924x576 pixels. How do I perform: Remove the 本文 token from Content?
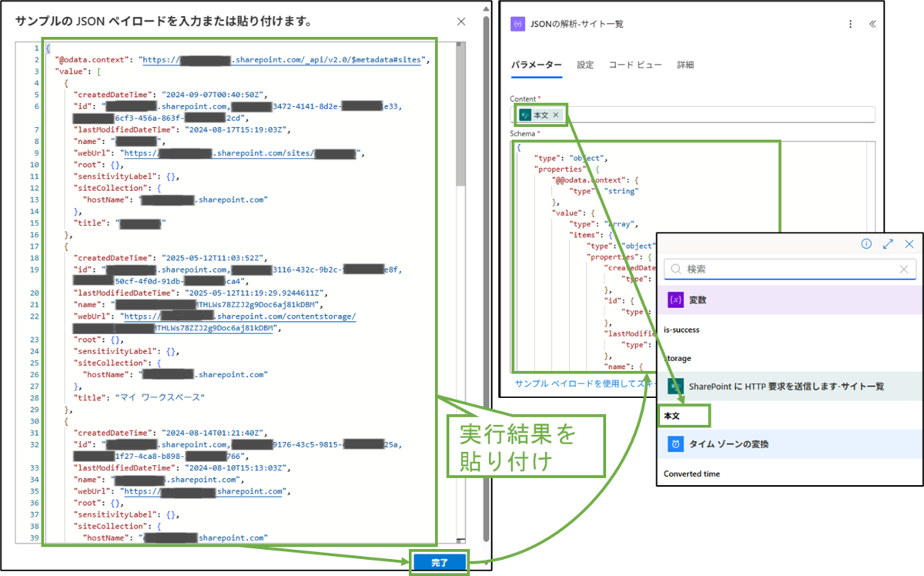coord(556,115)
